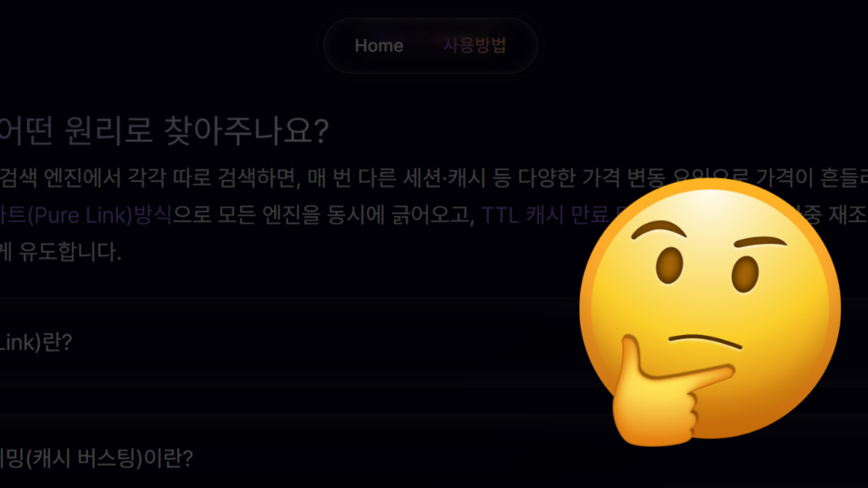
Task: Click the phrase '모든 엔진을 동시에 긁어오고'
Action: point(346,215)
